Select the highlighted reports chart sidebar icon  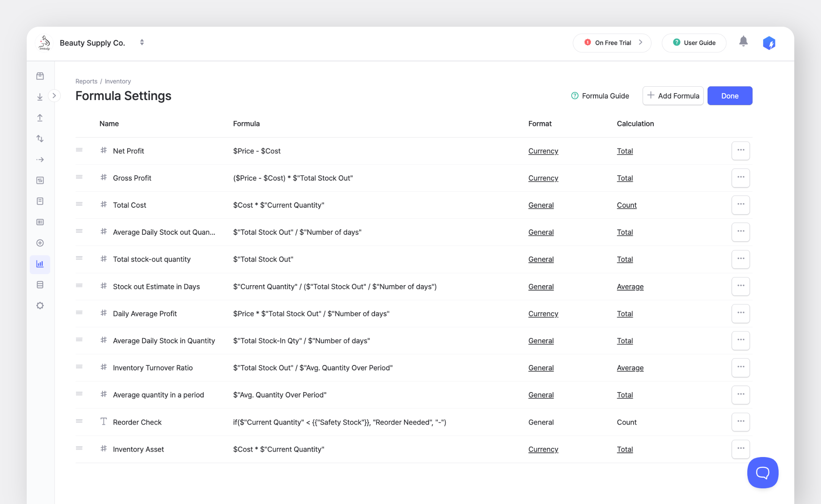40,264
